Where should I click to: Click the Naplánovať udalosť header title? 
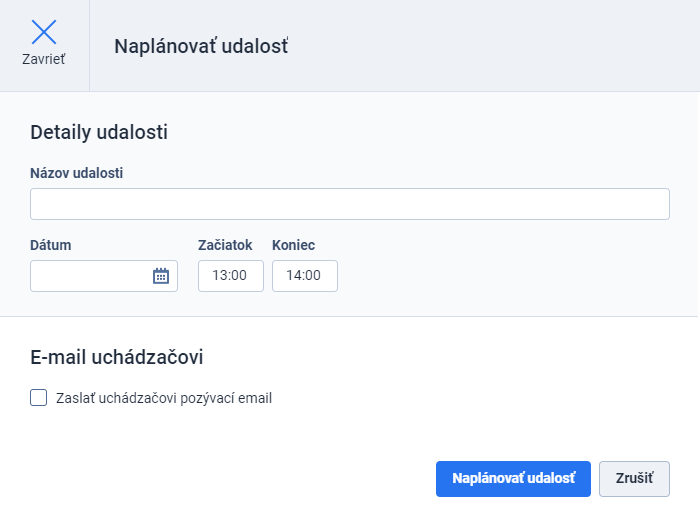(x=201, y=46)
